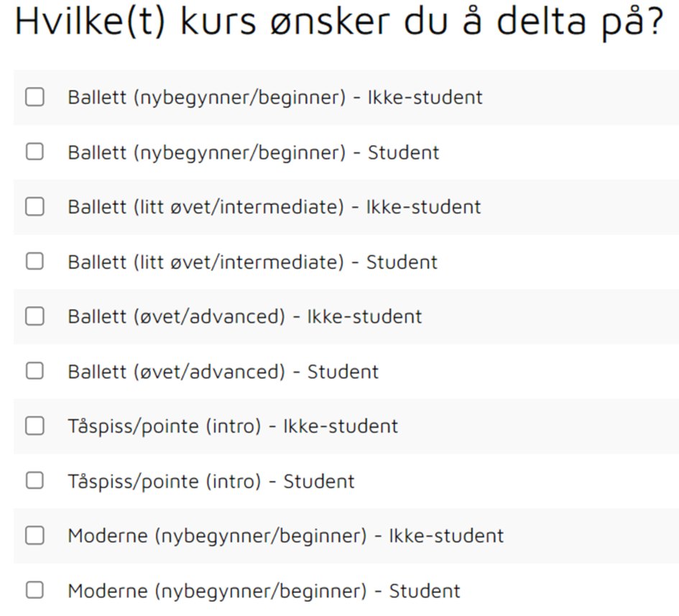The image size is (679, 616).
Task: Click the label text 'Tåspiss/pointe (intro) - Ikke-student'
Action: pos(233,426)
